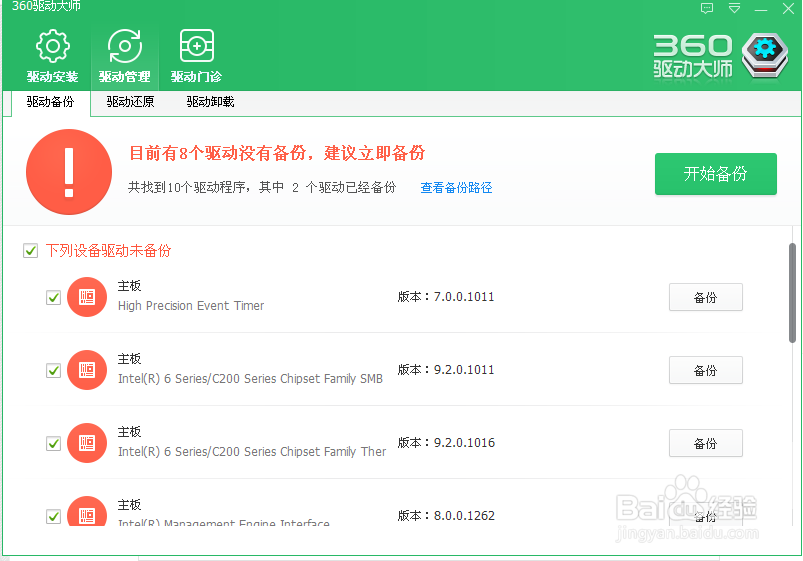The image size is (803, 561).
Task: Click the 360驱动大师 logo badge
Action: [766, 55]
